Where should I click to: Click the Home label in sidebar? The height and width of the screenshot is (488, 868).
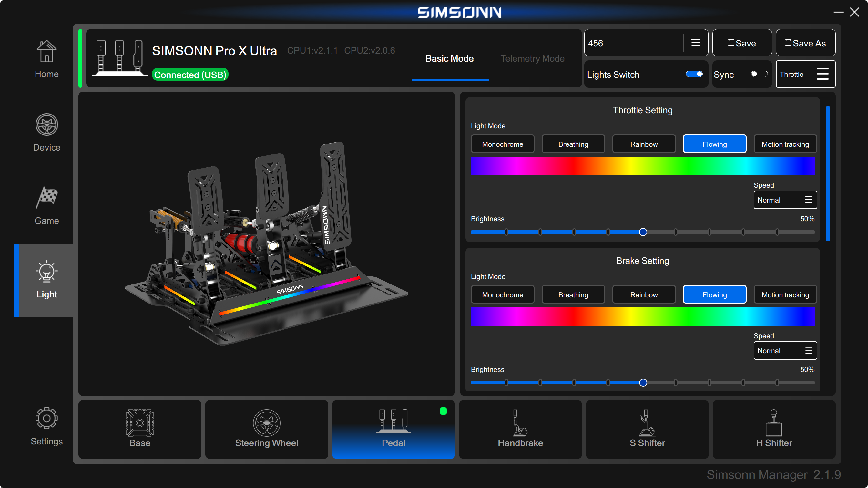[46, 74]
